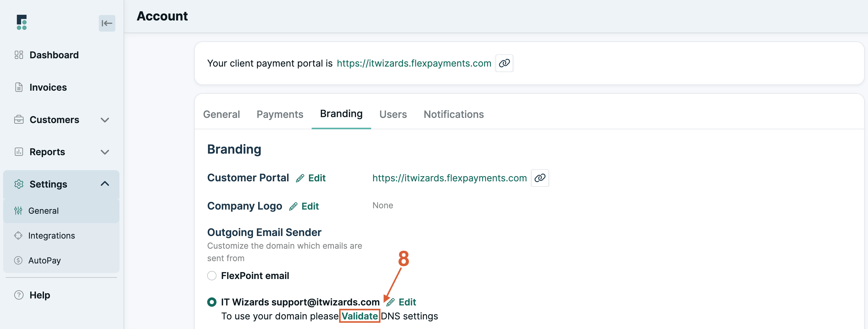The image size is (868, 329).
Task: Click the General settings sliders icon
Action: tap(19, 210)
